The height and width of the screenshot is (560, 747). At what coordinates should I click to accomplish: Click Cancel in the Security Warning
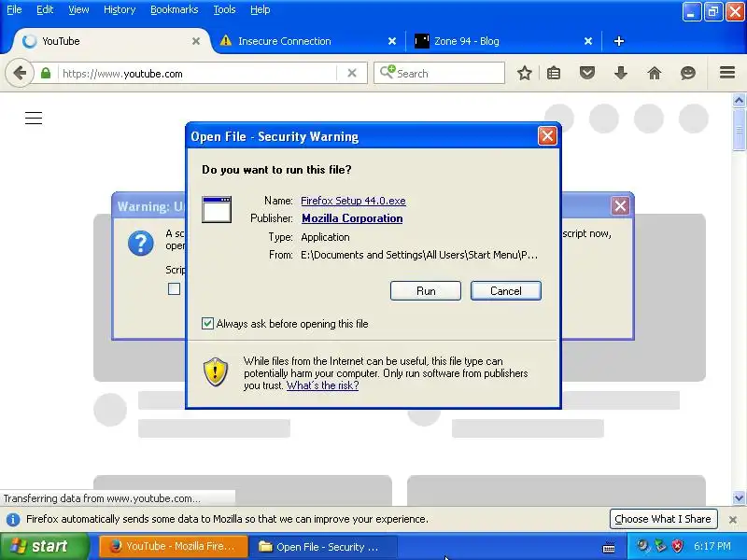505,291
